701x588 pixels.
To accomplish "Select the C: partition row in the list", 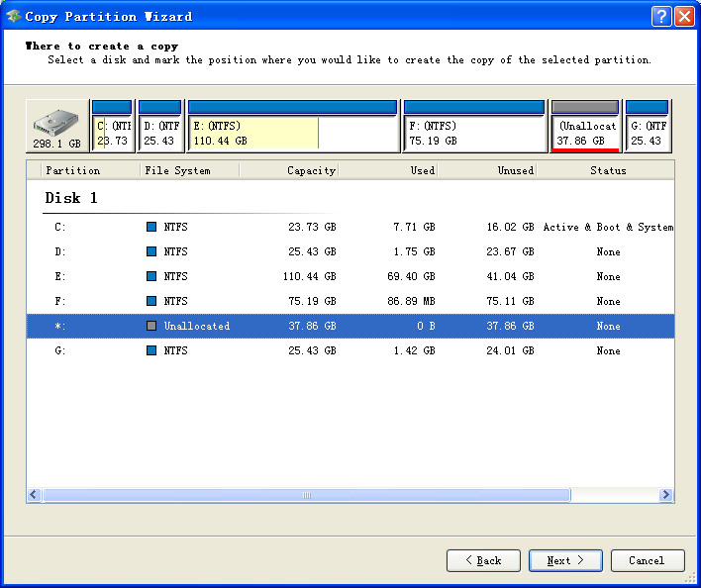I will (350, 227).
